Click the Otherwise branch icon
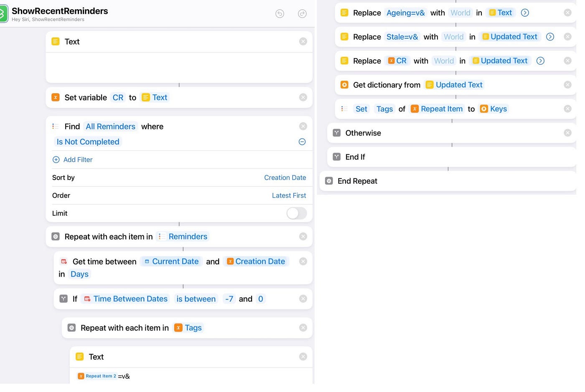Screen dimensions: 585x392 (x=337, y=133)
